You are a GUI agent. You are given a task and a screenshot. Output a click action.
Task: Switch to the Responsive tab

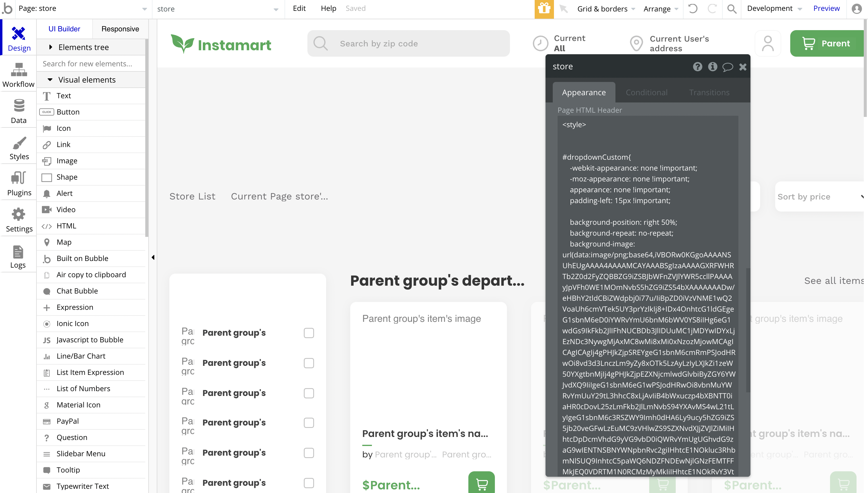(x=120, y=29)
